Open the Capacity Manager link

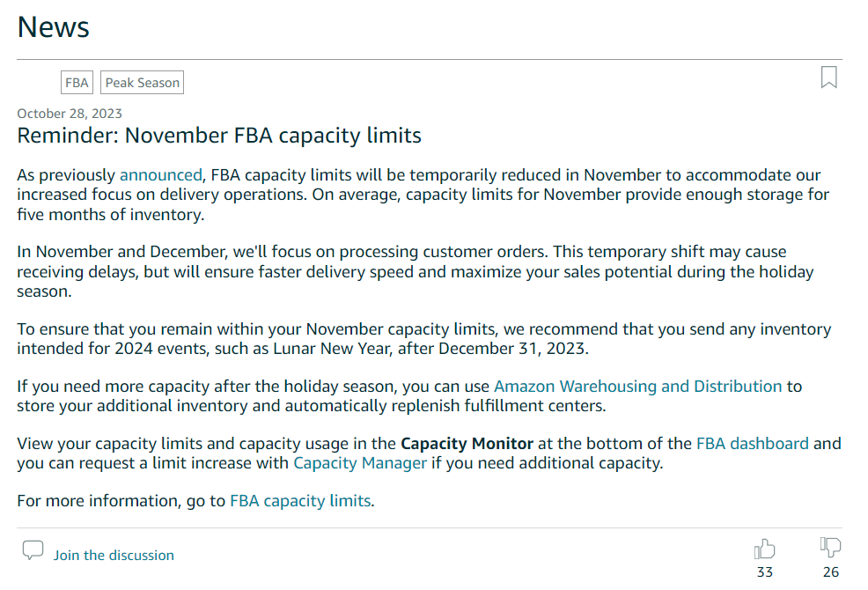[x=360, y=463]
